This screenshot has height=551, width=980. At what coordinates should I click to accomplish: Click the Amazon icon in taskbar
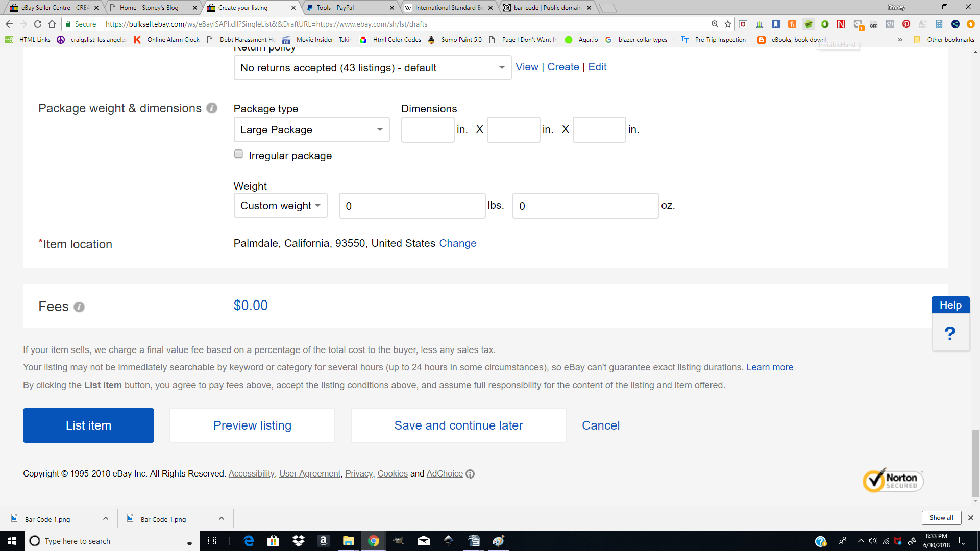pyautogui.click(x=324, y=540)
